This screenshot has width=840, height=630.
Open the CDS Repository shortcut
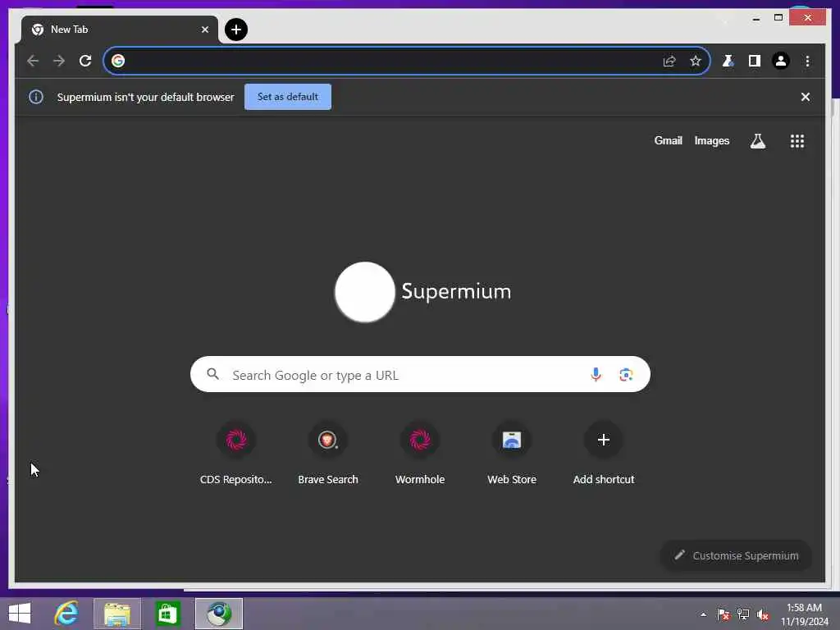pyautogui.click(x=235, y=454)
